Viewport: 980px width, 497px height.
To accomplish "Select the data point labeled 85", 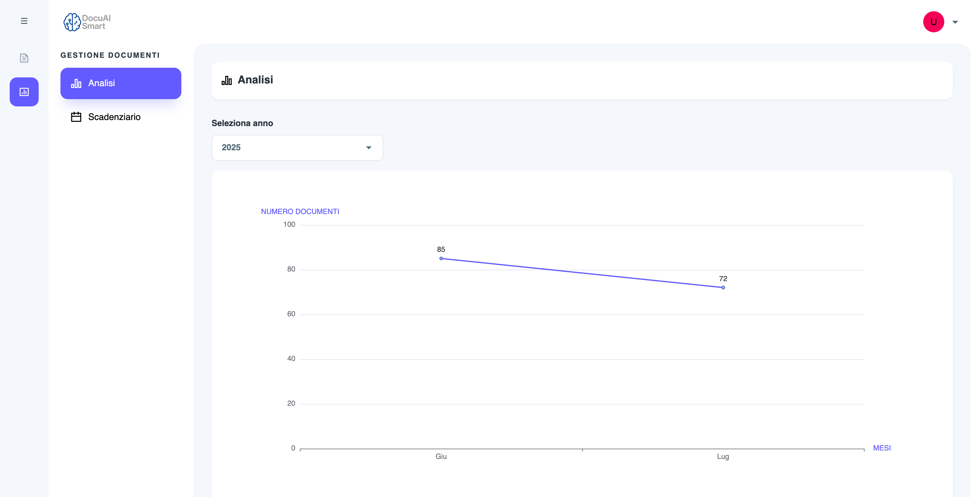I will point(441,258).
